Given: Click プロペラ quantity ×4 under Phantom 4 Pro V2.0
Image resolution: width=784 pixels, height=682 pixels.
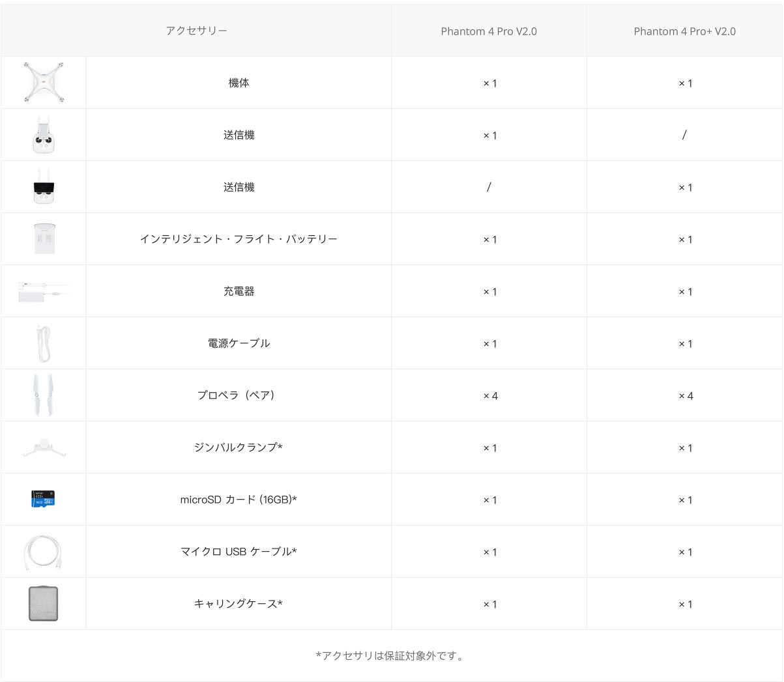Looking at the screenshot, I should tap(490, 396).
